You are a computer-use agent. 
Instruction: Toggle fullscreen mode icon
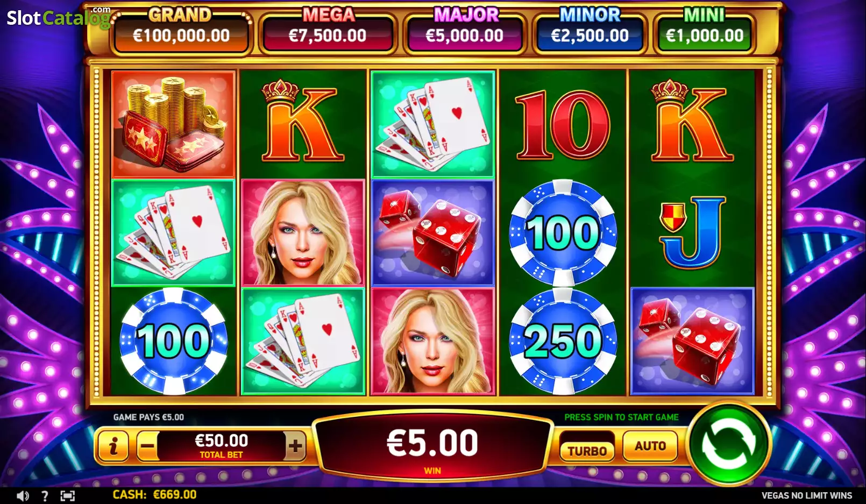(68, 496)
